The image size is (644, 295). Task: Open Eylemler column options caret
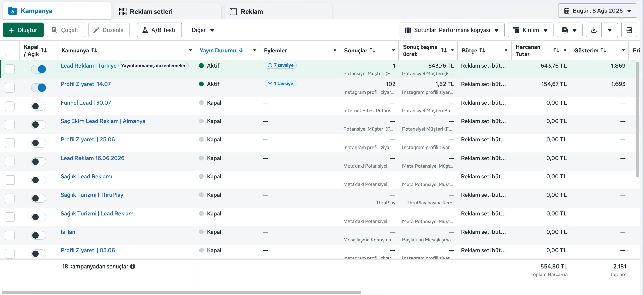[335, 50]
